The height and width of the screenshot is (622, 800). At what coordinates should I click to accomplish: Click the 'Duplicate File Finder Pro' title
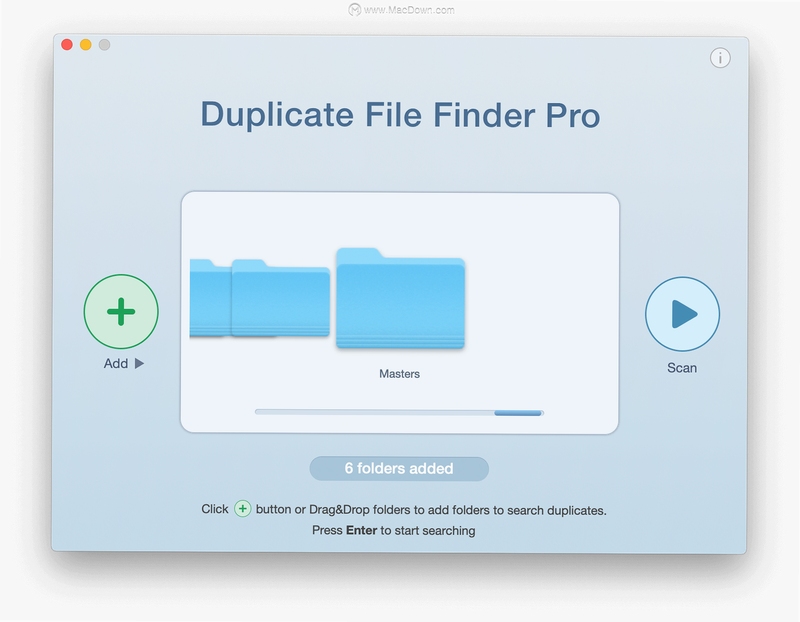401,115
